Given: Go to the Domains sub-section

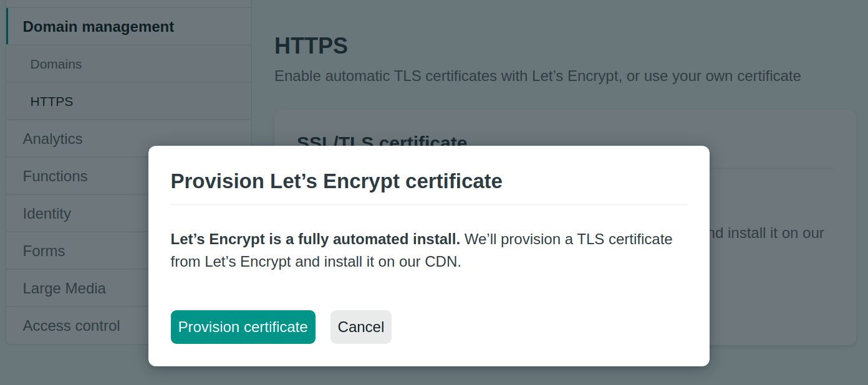Looking at the screenshot, I should 56,64.
